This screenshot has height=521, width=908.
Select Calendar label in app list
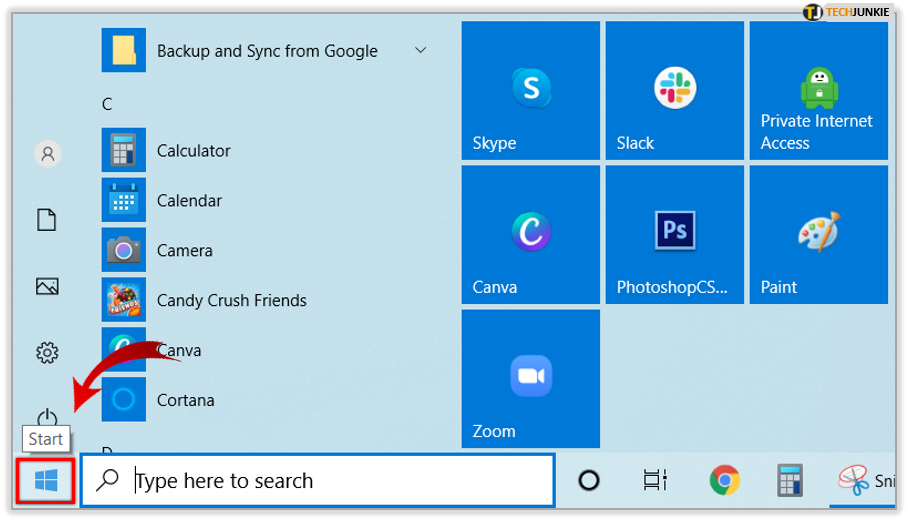point(189,201)
